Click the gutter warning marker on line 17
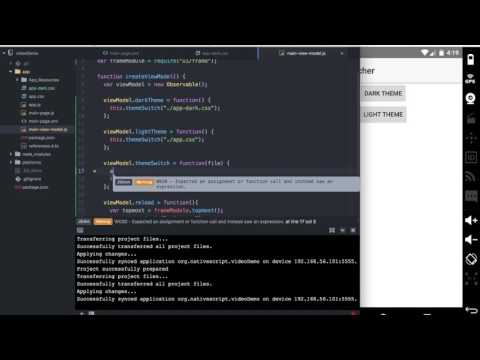The height and width of the screenshot is (360, 480). coord(95,171)
